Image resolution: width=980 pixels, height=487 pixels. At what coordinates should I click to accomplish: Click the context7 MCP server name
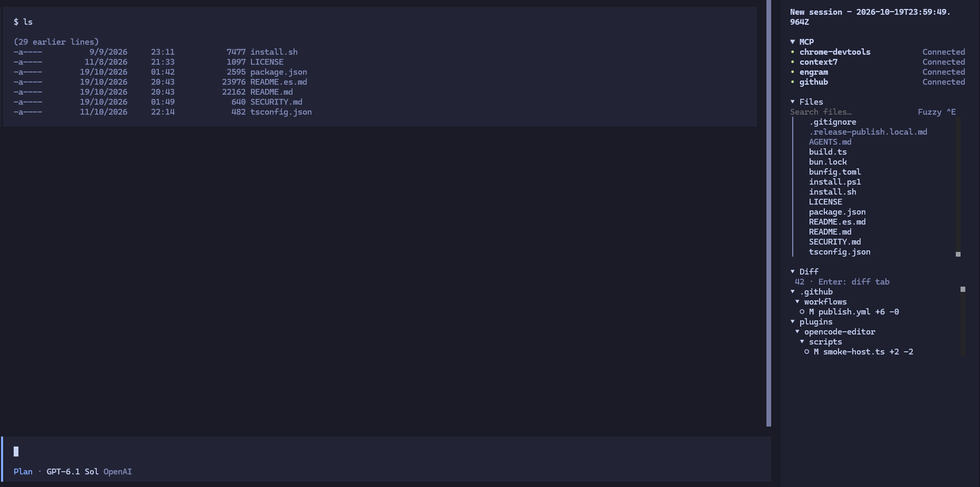pyautogui.click(x=819, y=62)
